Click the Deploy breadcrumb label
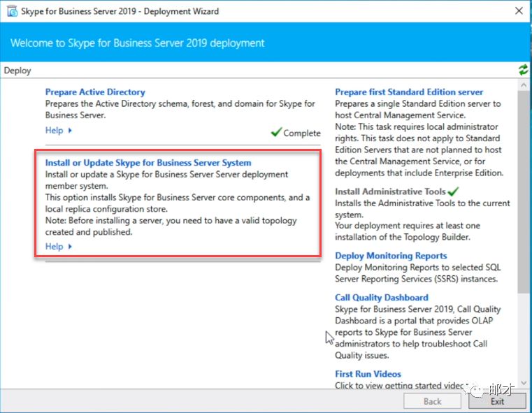The image size is (532, 413). [17, 71]
